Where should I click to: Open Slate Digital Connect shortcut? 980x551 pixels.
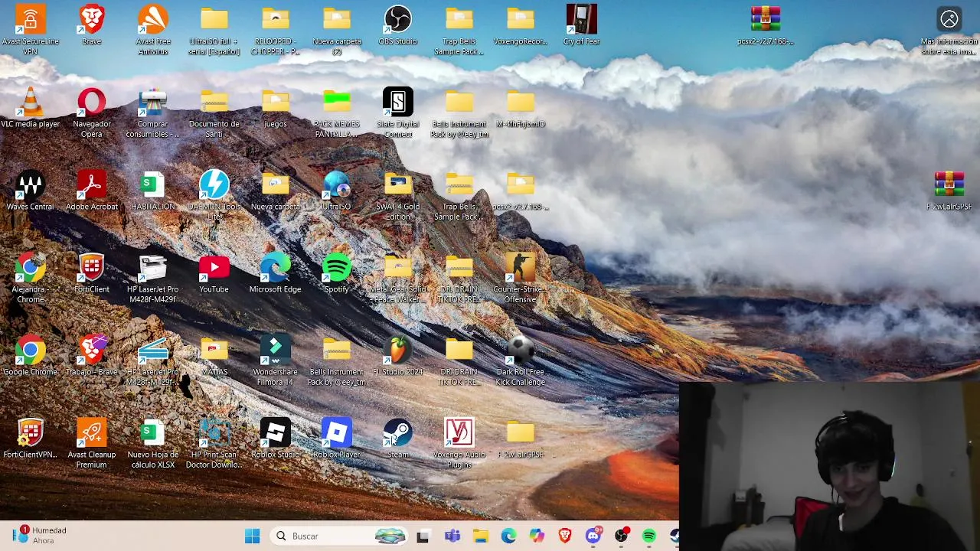point(398,112)
